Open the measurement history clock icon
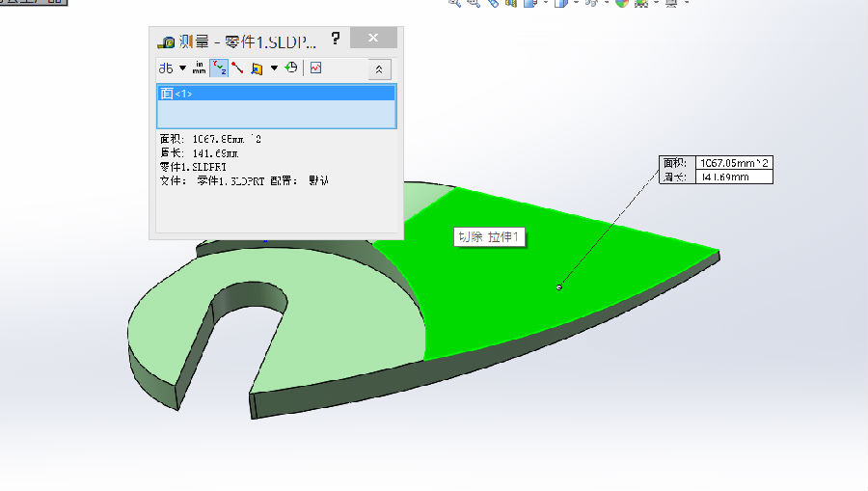868x491 pixels. click(290, 68)
